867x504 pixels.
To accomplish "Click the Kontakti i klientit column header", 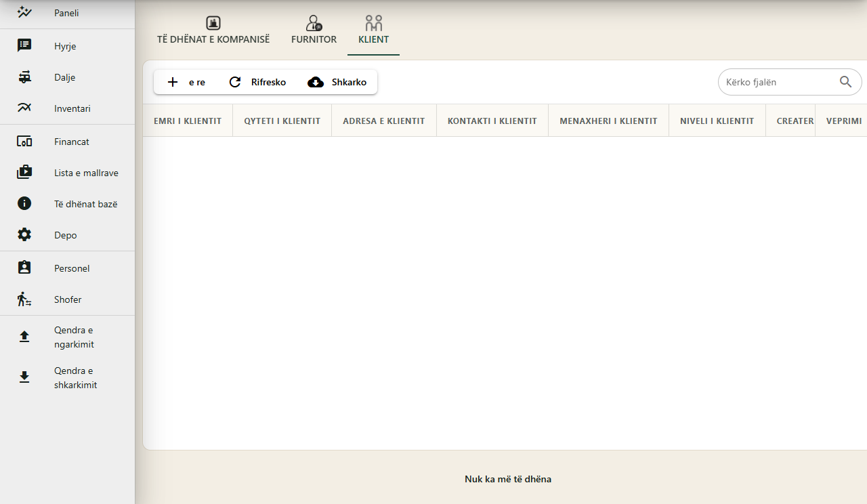I will (x=492, y=121).
